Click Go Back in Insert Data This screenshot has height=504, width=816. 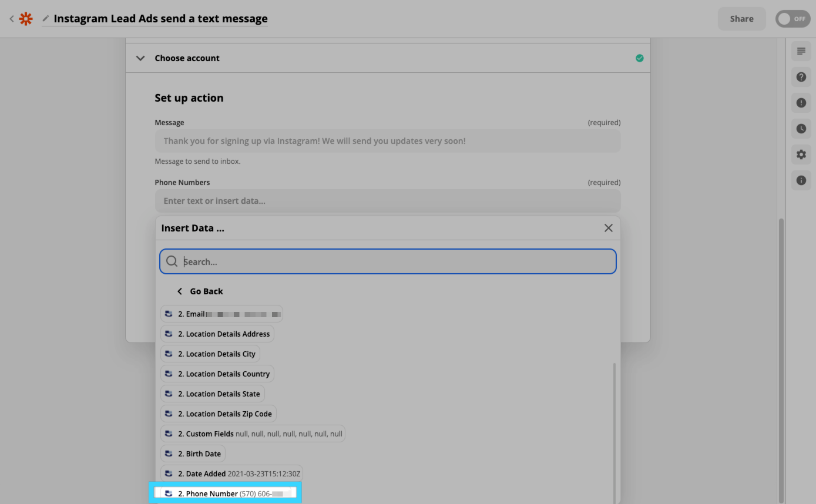[200, 291]
